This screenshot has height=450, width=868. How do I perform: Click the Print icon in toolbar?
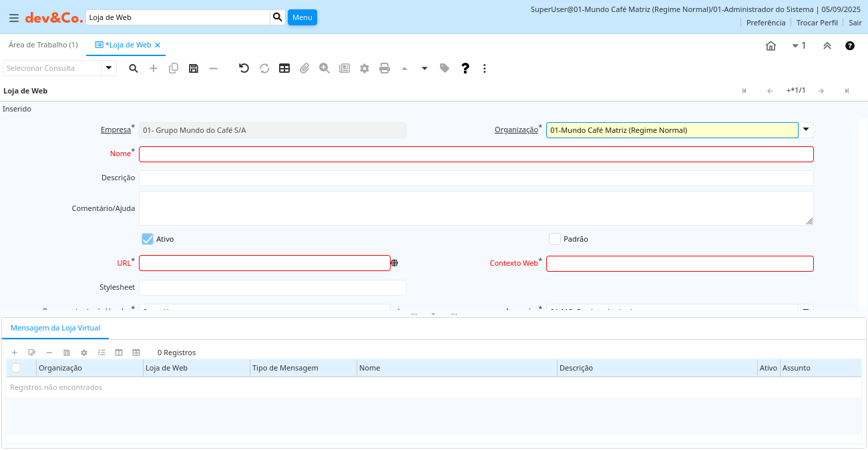tap(385, 68)
